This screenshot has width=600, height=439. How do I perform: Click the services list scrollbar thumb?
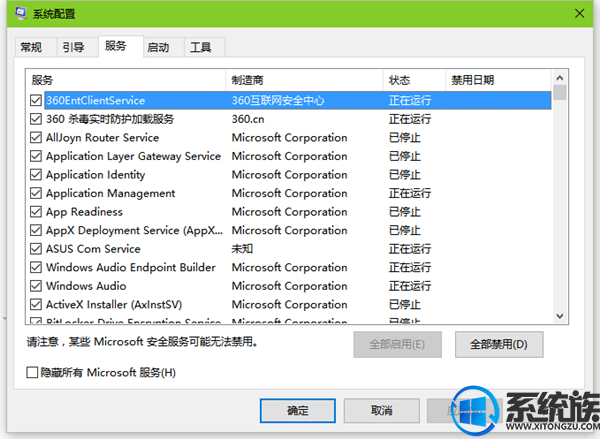[560, 92]
